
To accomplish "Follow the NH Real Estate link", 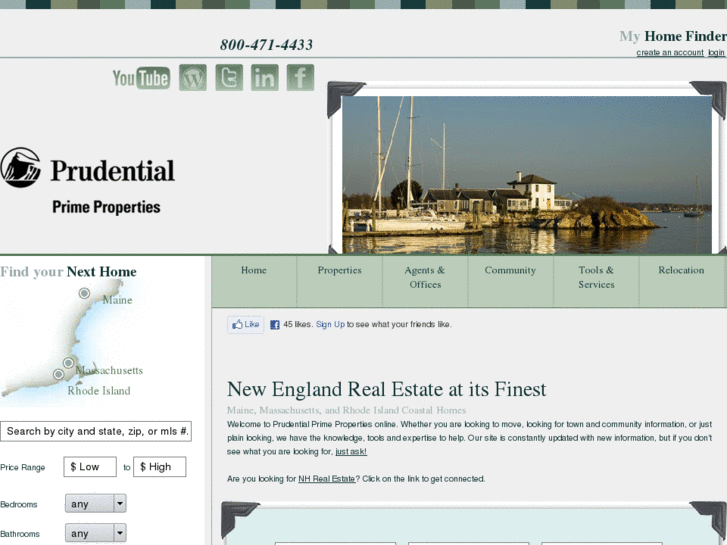I will point(326,479).
